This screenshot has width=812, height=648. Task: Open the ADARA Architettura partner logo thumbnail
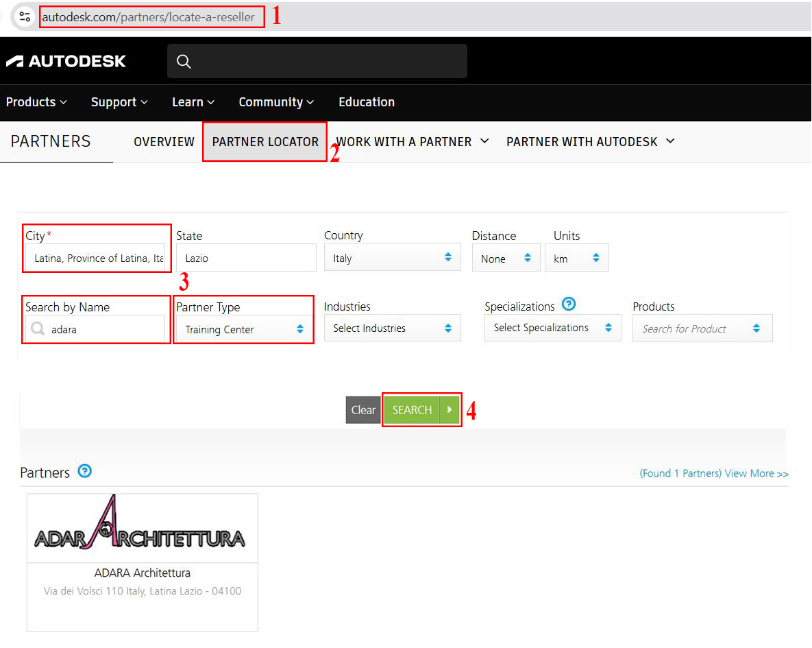[x=143, y=528]
